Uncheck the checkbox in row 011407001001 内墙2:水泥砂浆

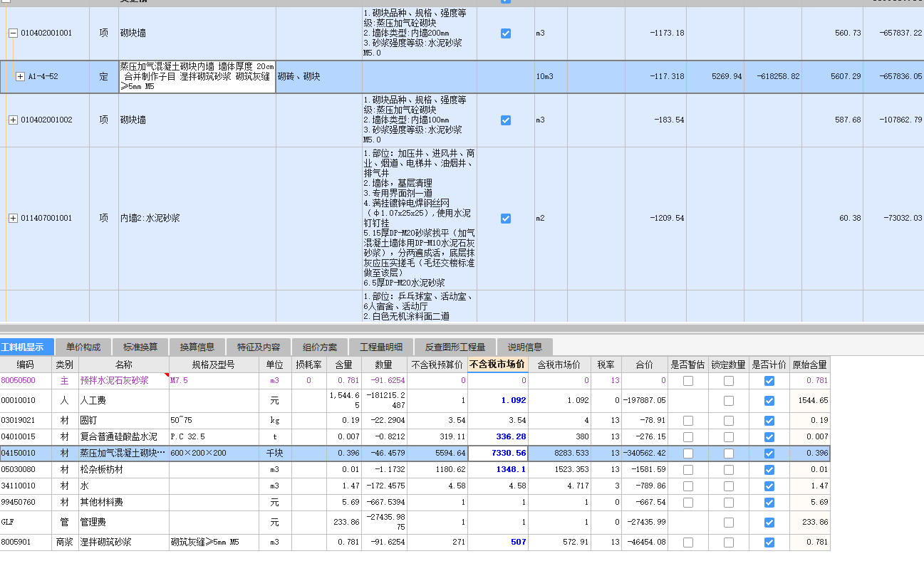tap(506, 219)
